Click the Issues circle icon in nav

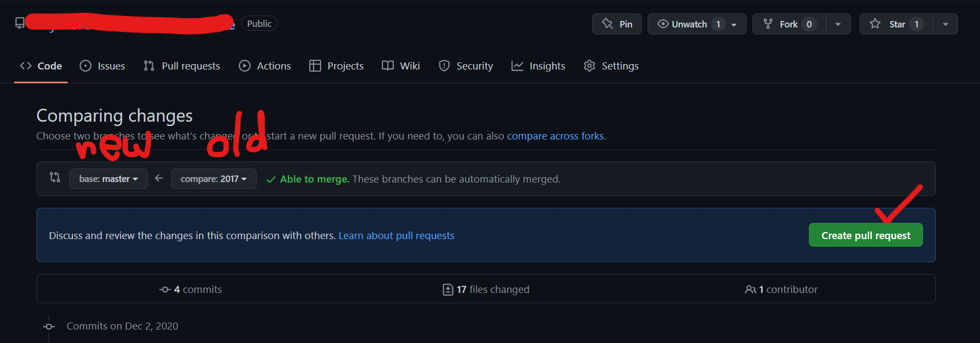coord(86,66)
